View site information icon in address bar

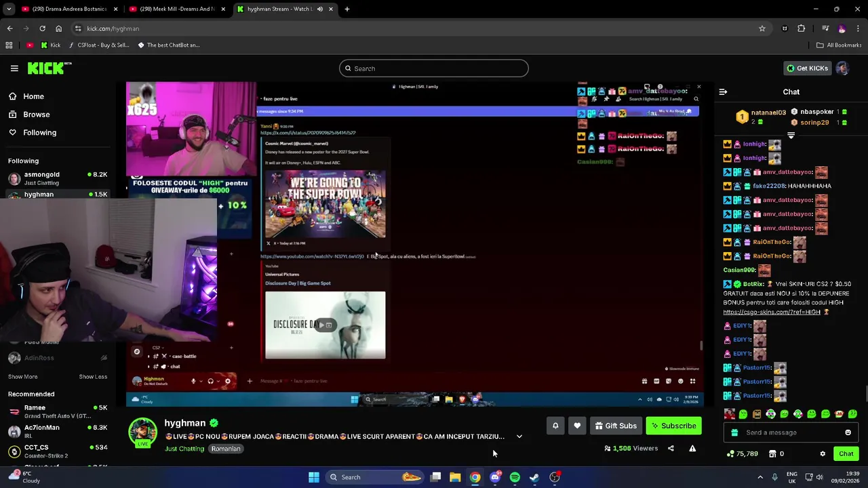pos(78,28)
